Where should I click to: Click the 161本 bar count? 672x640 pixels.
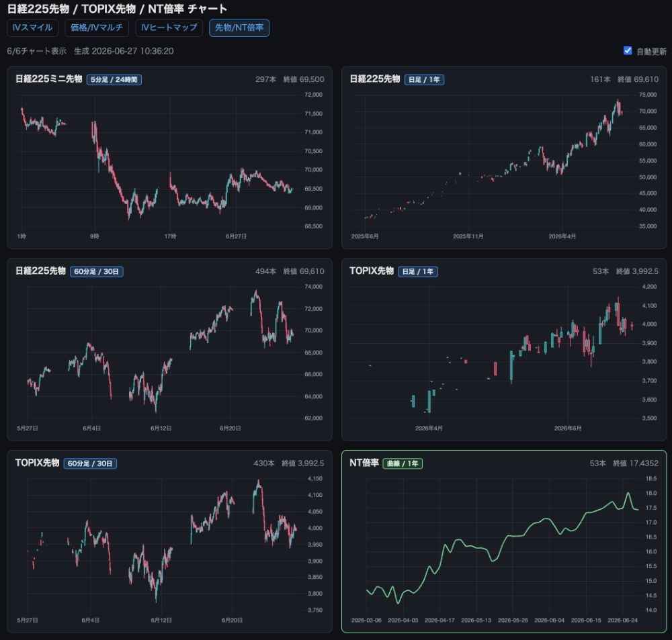click(x=600, y=80)
